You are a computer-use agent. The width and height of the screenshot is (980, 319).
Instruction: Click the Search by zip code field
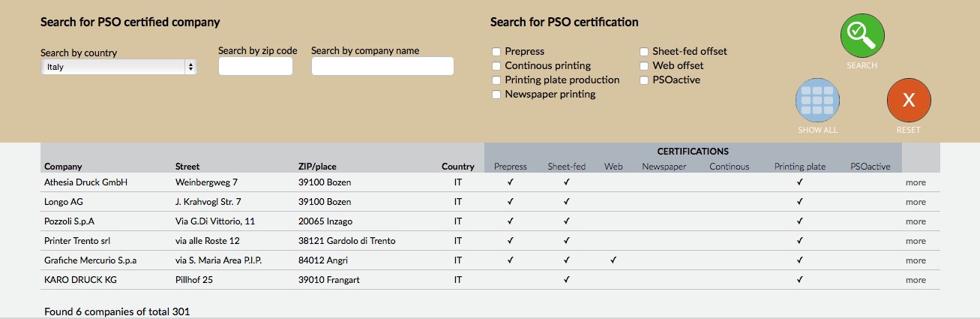click(x=256, y=66)
